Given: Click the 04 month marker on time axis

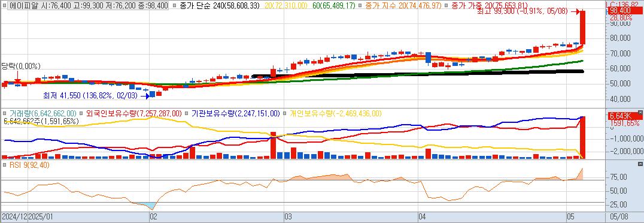Looking at the screenshot, I should (x=422, y=216).
